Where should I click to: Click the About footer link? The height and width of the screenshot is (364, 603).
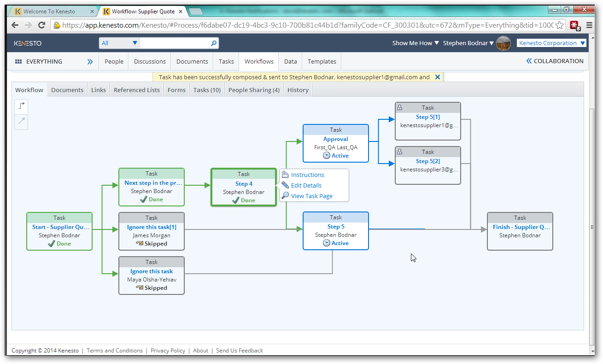coord(200,351)
